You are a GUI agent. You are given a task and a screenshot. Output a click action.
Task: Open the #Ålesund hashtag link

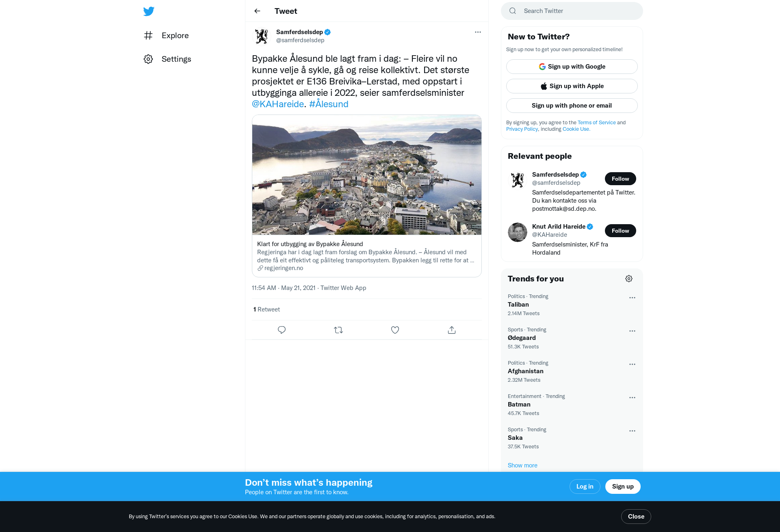click(329, 104)
